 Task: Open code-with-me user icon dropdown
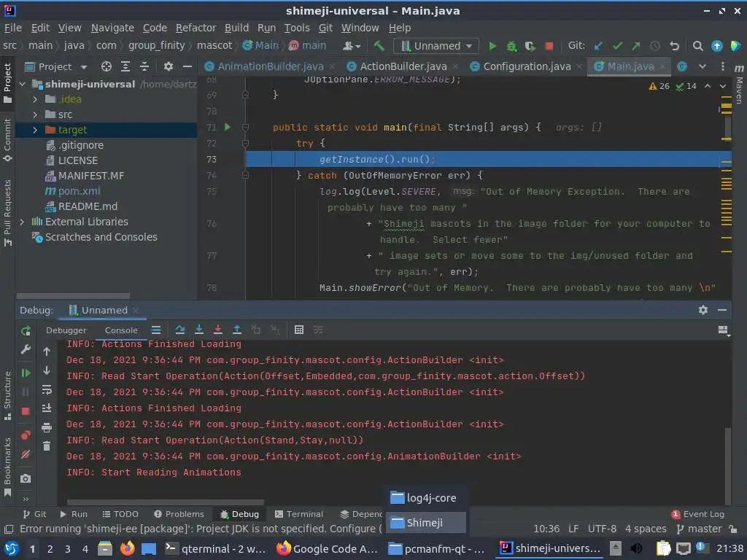[352, 46]
